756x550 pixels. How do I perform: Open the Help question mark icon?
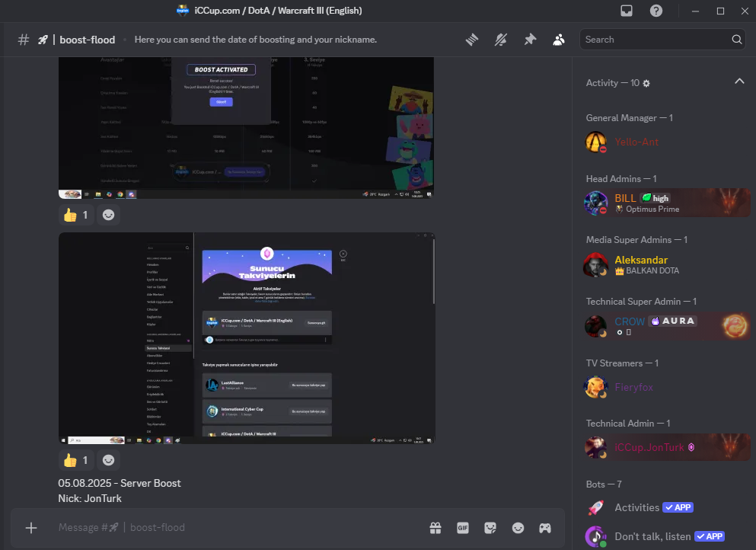click(x=656, y=11)
